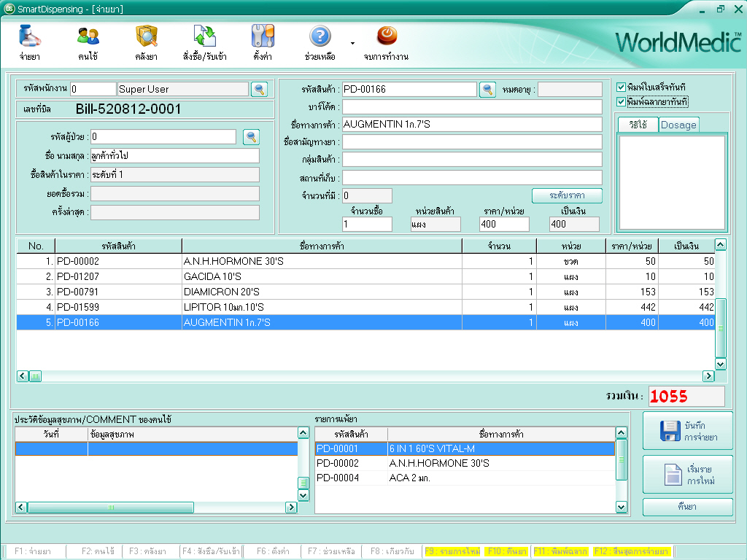This screenshot has height=560, width=747.
Task: Switch to the Dosage tab
Action: tap(678, 125)
